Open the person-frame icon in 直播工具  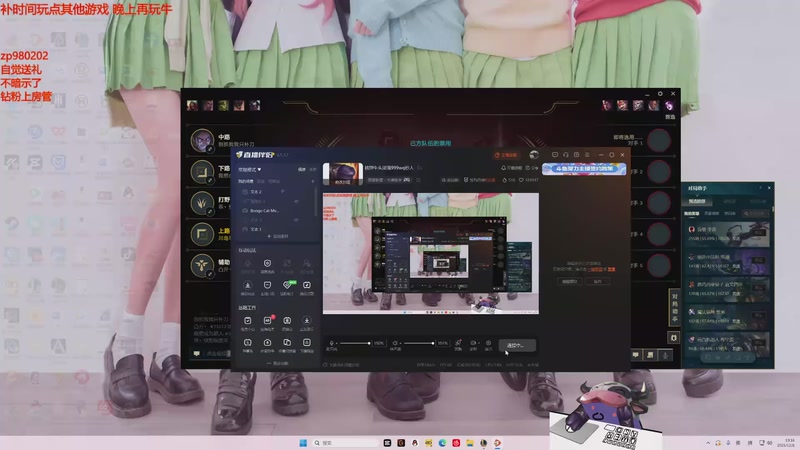tap(287, 322)
